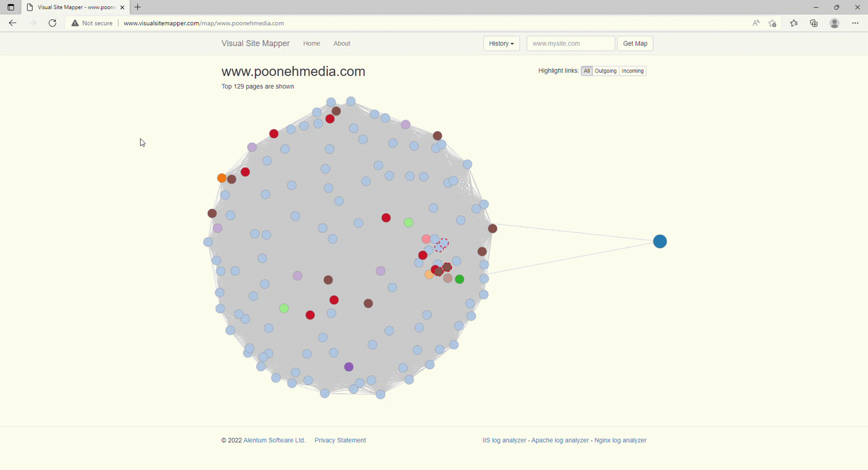The width and height of the screenshot is (868, 470).
Task: Click the 'Top 129 pages are shown' text
Action: coord(258,86)
